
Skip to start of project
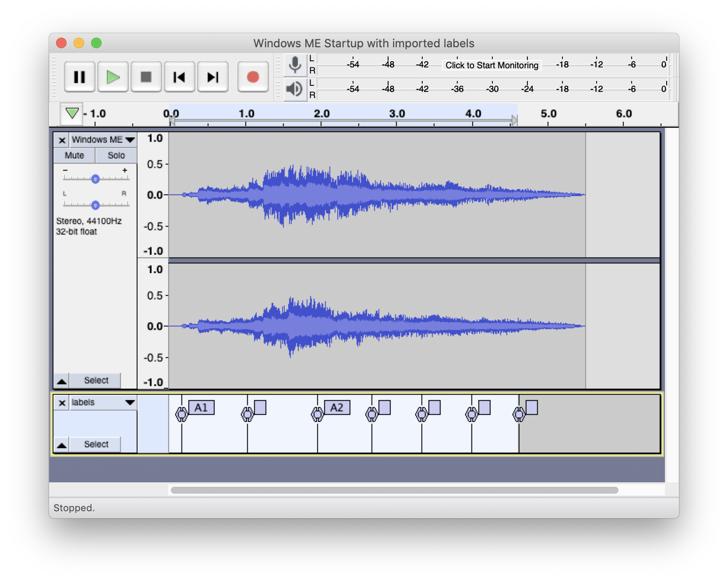pos(179,77)
